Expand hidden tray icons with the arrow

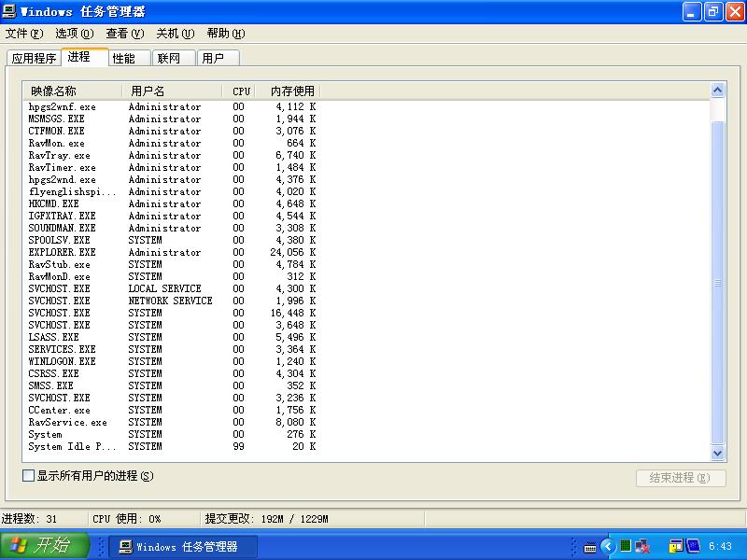pos(608,547)
